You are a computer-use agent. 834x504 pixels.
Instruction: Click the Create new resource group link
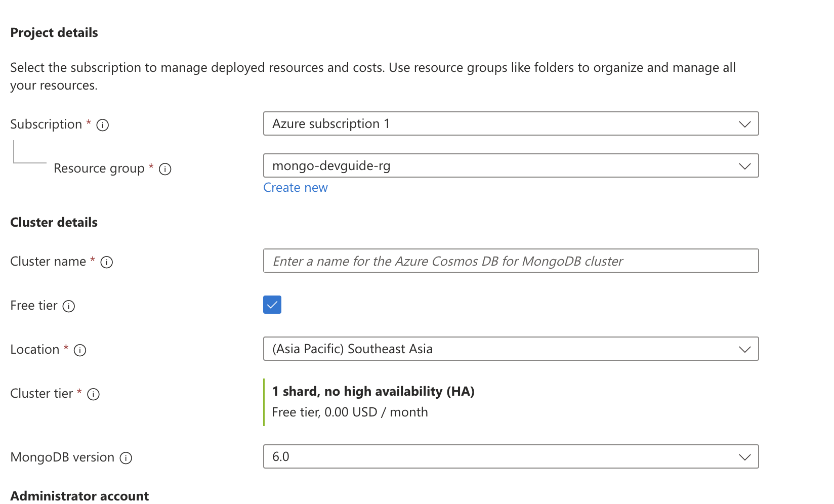click(x=296, y=188)
